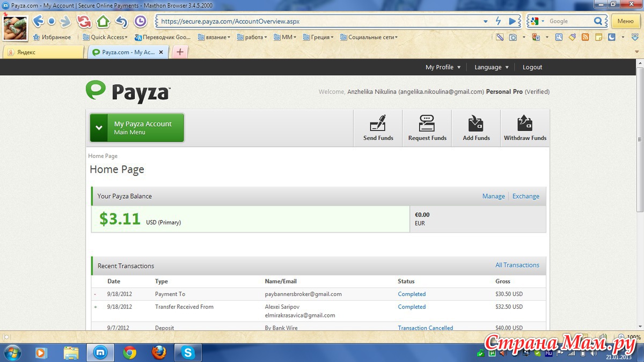Click in the Google search field
Viewport: 644px width, 362px height.
[x=570, y=21]
